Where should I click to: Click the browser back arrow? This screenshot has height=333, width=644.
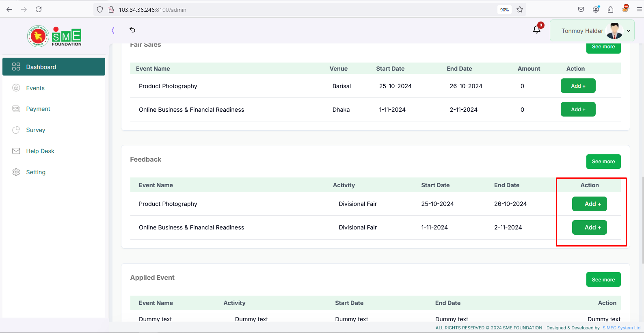[9, 9]
